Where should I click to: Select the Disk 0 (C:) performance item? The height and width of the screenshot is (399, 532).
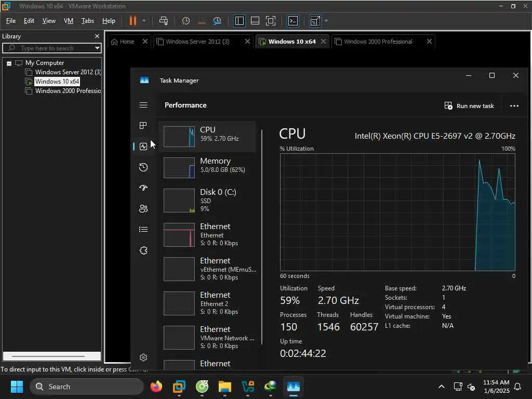click(207, 200)
